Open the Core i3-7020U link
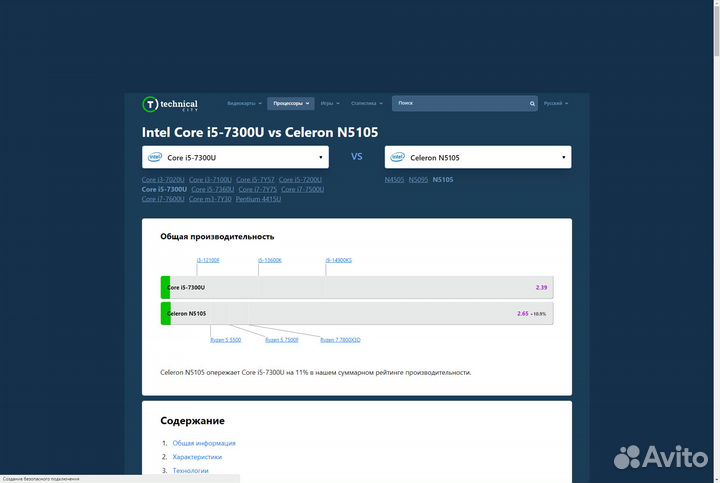This screenshot has width=720, height=483. coord(163,180)
